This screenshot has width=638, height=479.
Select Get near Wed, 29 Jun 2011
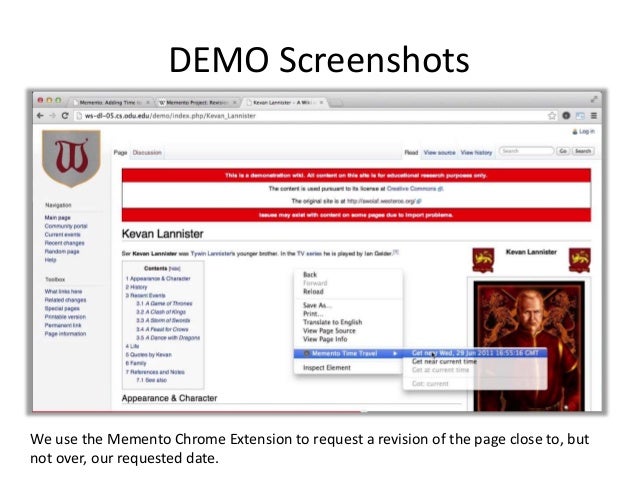click(475, 353)
